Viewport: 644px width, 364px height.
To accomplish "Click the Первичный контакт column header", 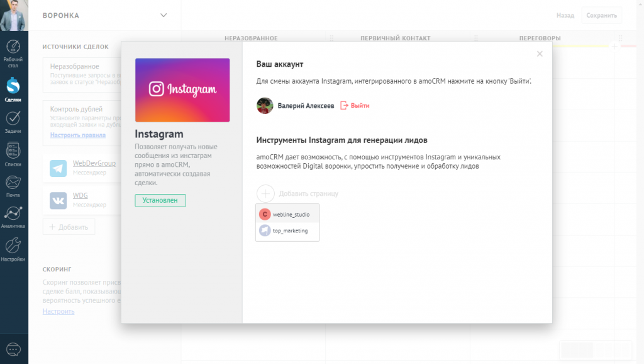I will tap(396, 38).
